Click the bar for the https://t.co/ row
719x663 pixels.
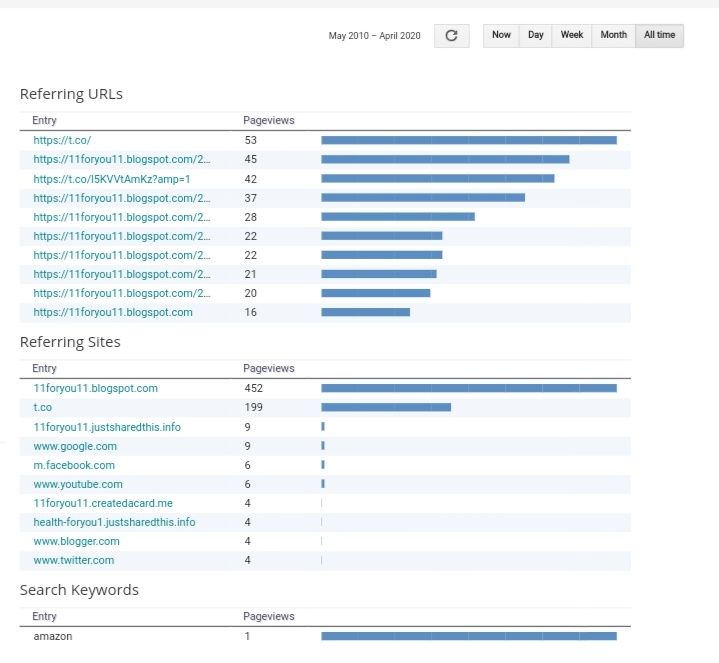tap(469, 140)
